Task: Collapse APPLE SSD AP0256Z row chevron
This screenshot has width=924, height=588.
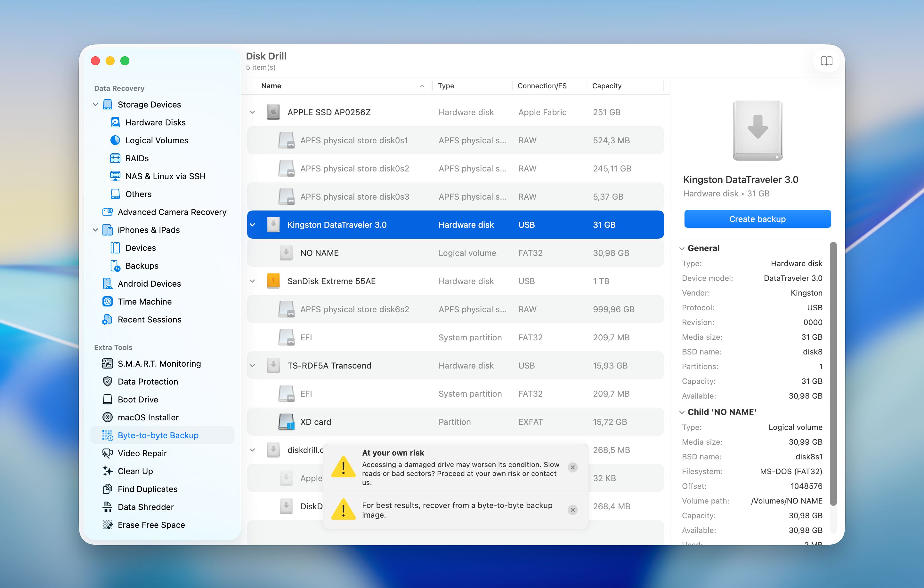Action: (252, 112)
